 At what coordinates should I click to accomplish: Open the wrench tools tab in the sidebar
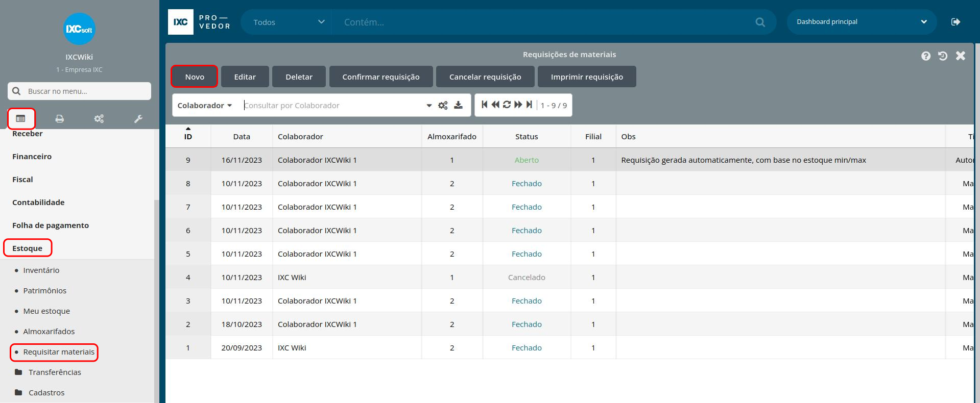coord(138,118)
